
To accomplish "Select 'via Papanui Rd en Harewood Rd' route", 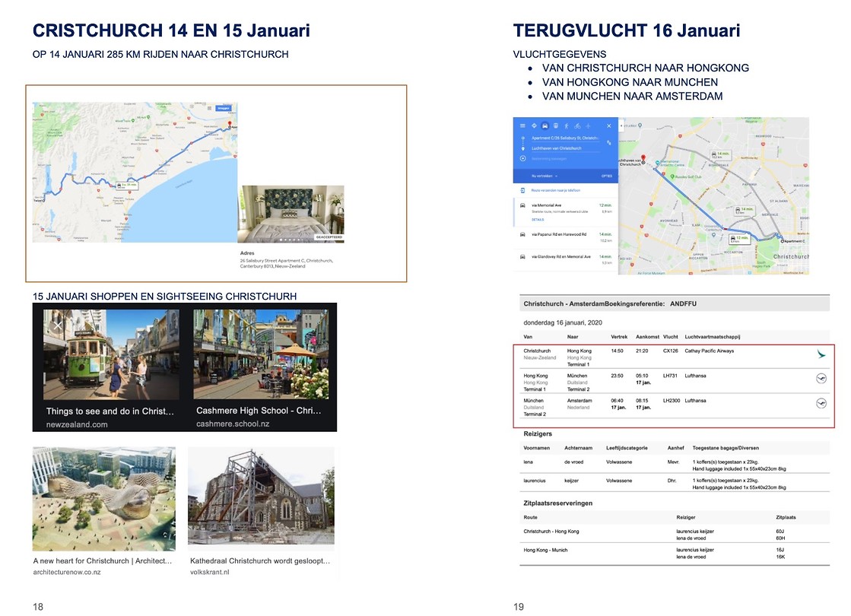I will pos(566,238).
